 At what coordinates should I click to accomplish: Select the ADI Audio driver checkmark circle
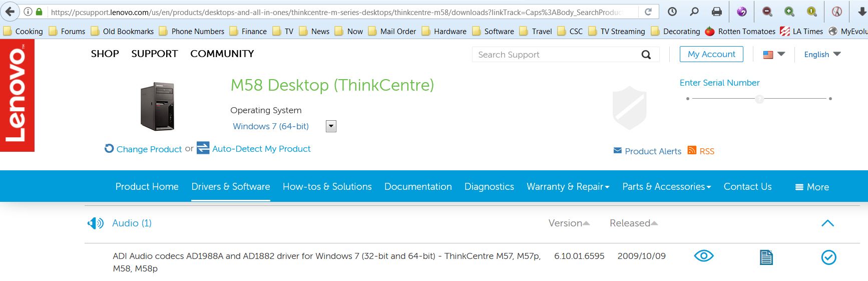[x=829, y=257]
